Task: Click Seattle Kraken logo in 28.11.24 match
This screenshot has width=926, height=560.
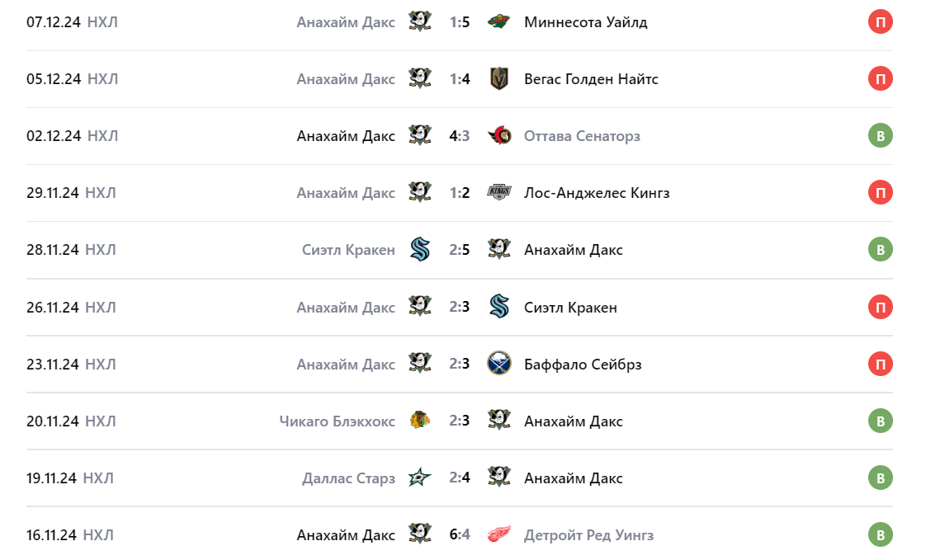Action: tap(420, 249)
